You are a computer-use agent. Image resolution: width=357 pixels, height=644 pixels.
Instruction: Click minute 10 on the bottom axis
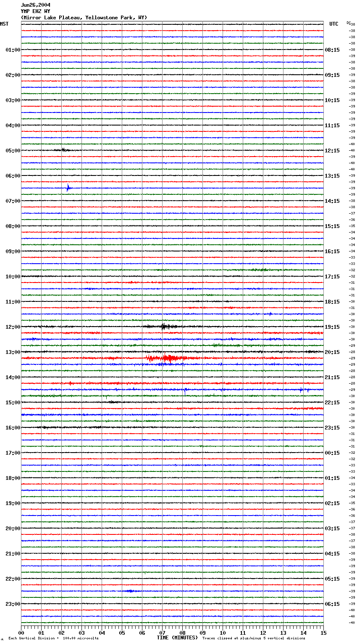pyautogui.click(x=223, y=633)
